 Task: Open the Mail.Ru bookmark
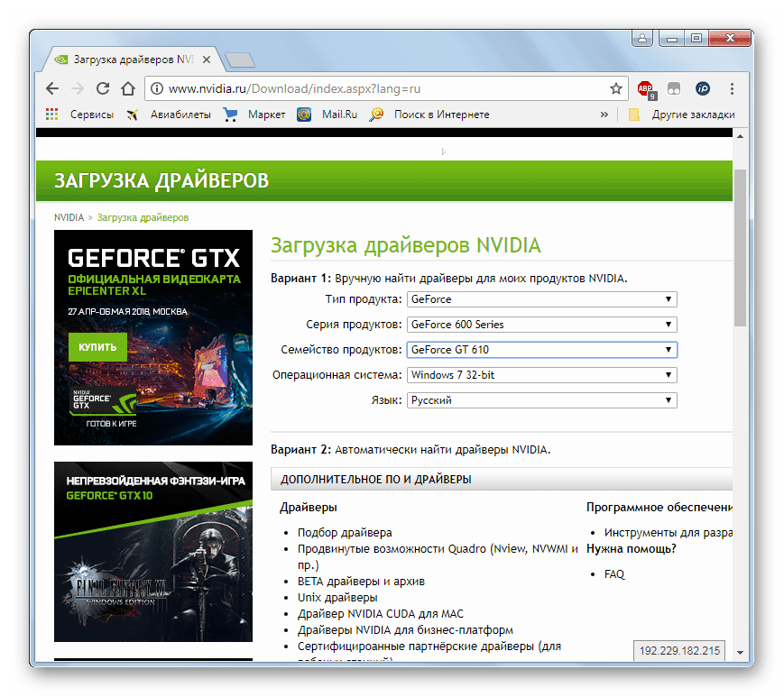(x=339, y=115)
